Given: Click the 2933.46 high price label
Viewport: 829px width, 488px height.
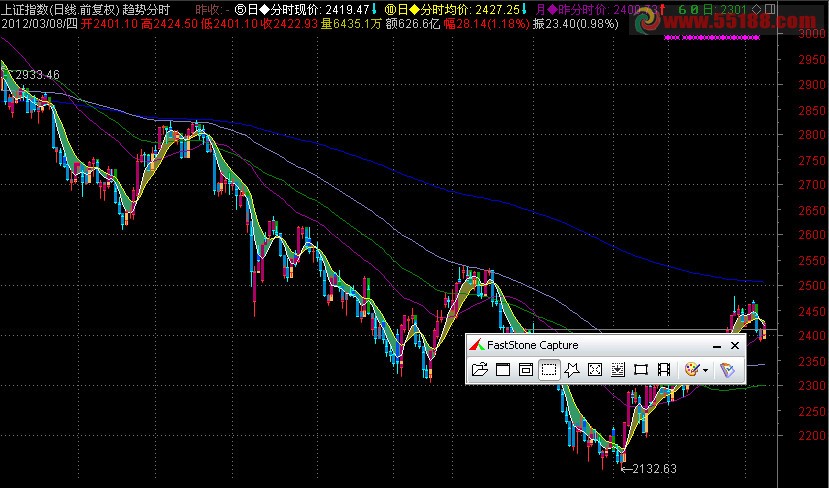Looking at the screenshot, I should coord(37,75).
